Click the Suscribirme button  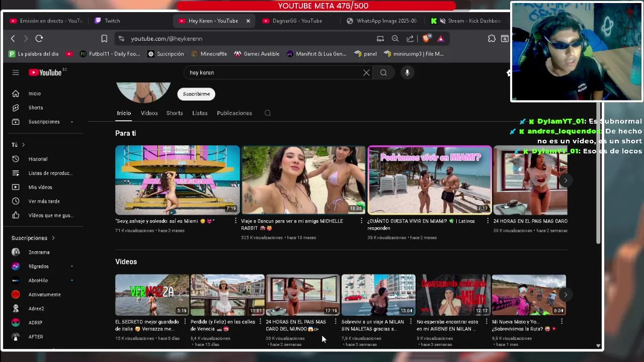196,94
